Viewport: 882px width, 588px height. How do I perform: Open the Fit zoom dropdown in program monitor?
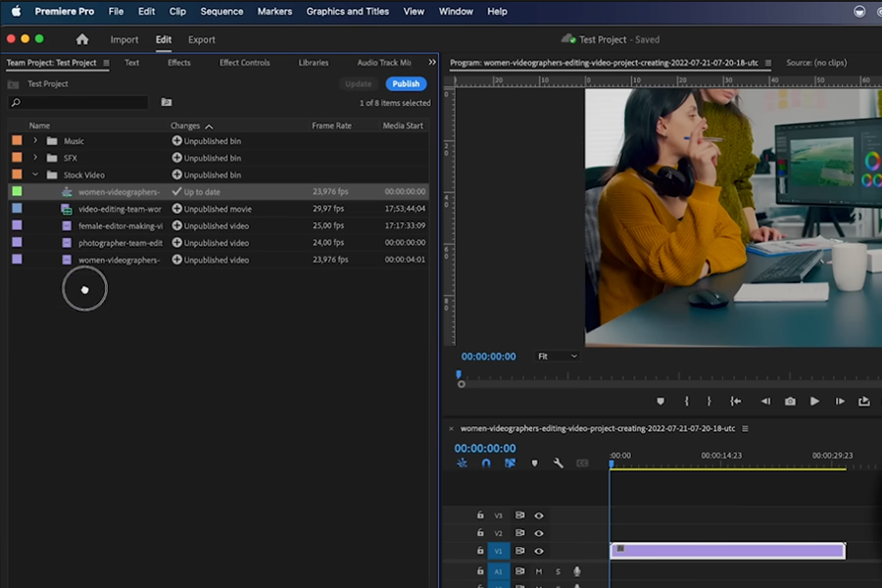(557, 356)
